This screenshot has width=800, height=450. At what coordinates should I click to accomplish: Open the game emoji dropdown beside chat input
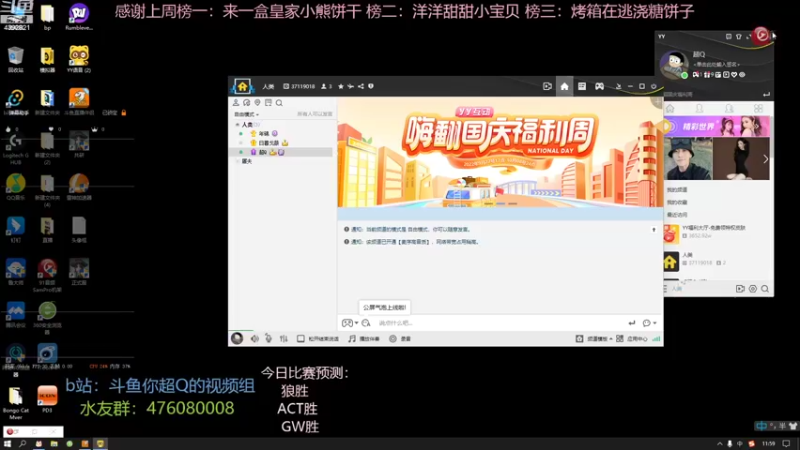(x=349, y=323)
